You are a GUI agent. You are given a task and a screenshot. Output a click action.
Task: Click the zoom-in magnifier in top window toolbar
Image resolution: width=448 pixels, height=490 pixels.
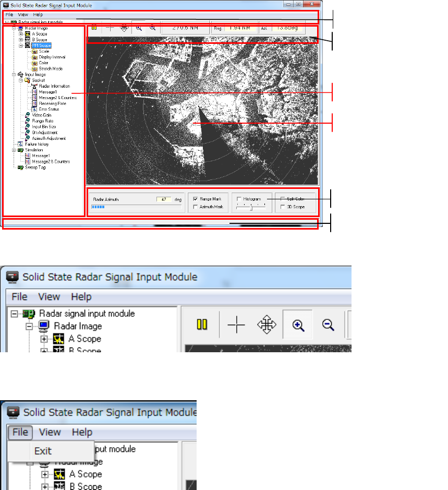(139, 28)
